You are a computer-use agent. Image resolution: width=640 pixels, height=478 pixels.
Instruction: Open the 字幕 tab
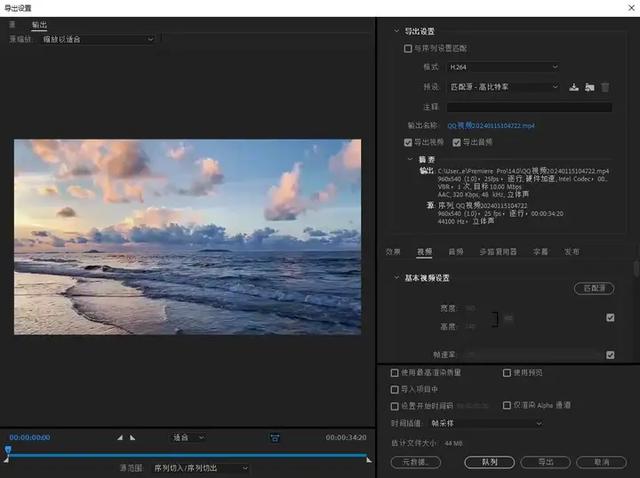click(540, 252)
